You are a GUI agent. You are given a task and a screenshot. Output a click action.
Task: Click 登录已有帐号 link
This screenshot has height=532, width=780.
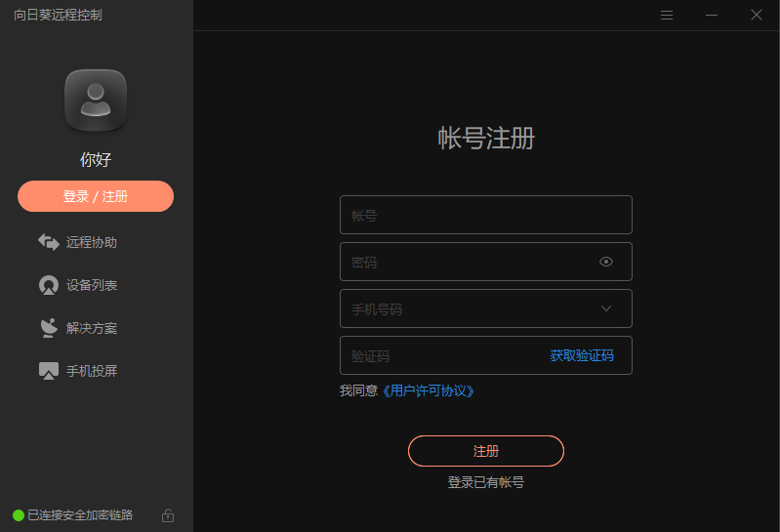(485, 482)
